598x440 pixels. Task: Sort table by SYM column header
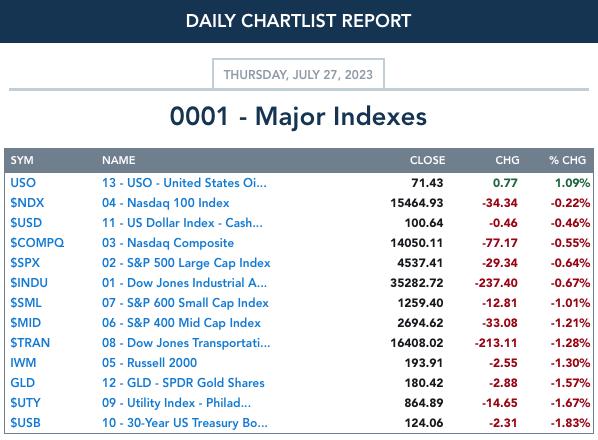coord(22,160)
